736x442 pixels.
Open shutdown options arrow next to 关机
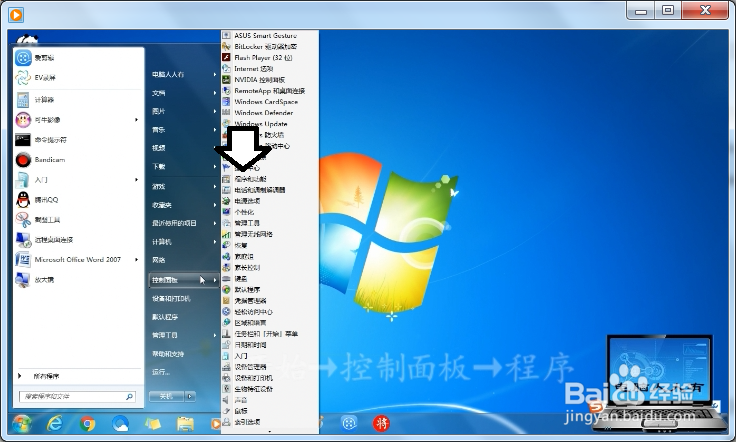click(x=190, y=396)
